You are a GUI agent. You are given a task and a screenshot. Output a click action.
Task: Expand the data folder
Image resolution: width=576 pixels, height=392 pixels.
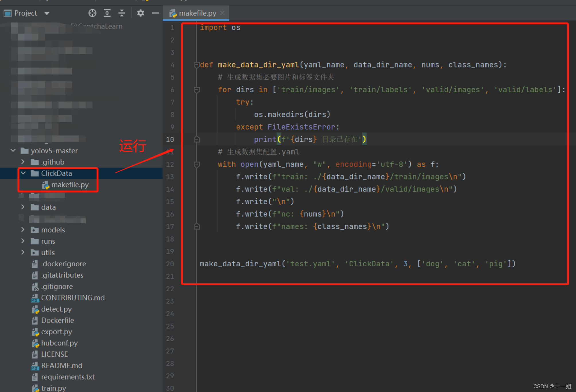point(23,207)
